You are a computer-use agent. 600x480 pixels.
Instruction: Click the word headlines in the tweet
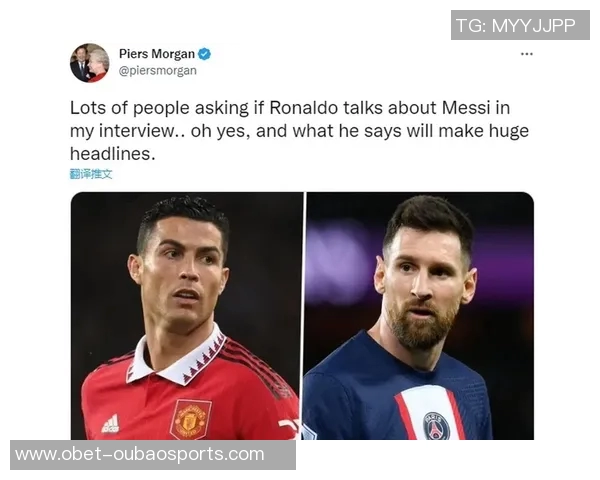point(112,154)
